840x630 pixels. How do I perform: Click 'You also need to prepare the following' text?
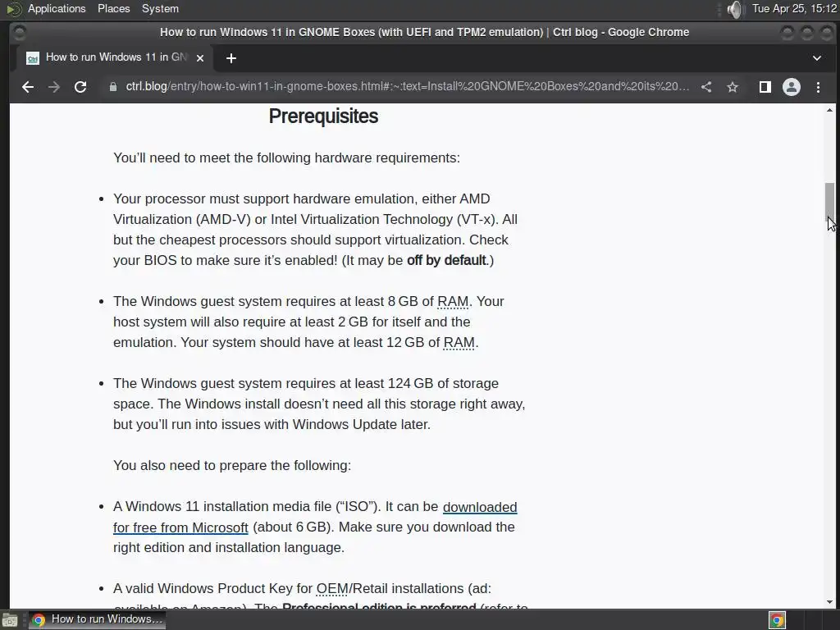pos(232,465)
